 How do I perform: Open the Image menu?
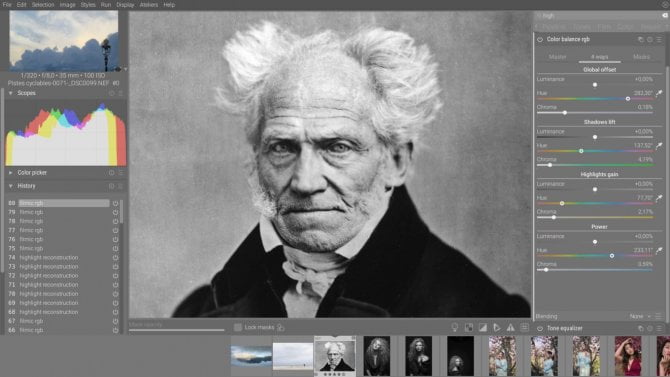click(x=67, y=5)
